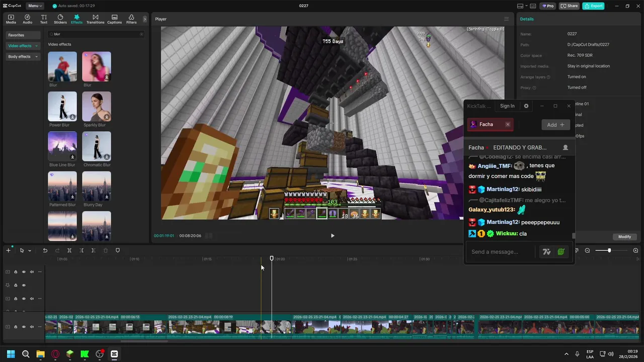Lock the main video track
644x362 pixels.
tap(16, 327)
